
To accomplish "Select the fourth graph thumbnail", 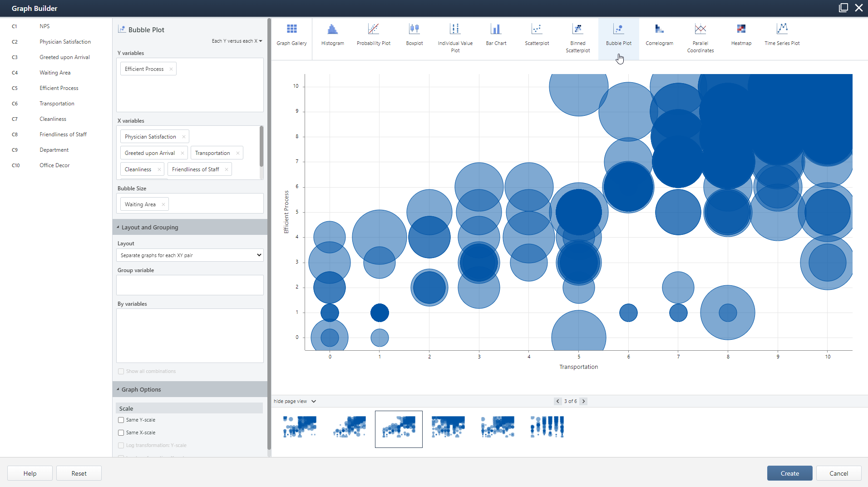I will coord(448,427).
